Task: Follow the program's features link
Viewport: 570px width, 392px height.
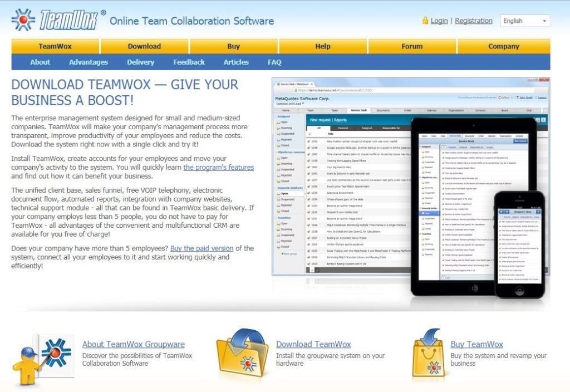Action: (x=218, y=167)
